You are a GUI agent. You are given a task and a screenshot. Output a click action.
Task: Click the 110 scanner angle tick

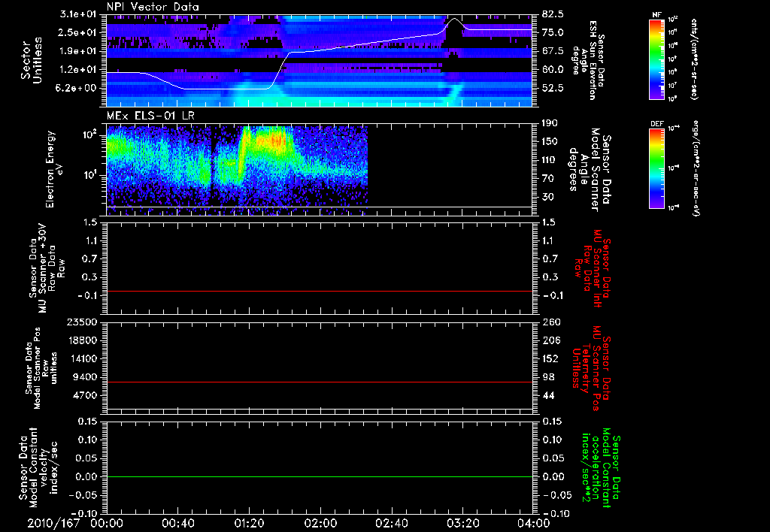[x=550, y=160]
